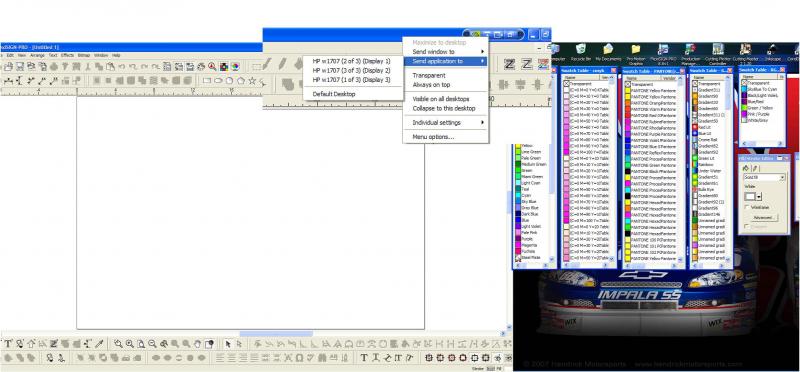Screen dimensions: 800x372
Task: Select the arrow pointer selection tool
Action: point(228,344)
